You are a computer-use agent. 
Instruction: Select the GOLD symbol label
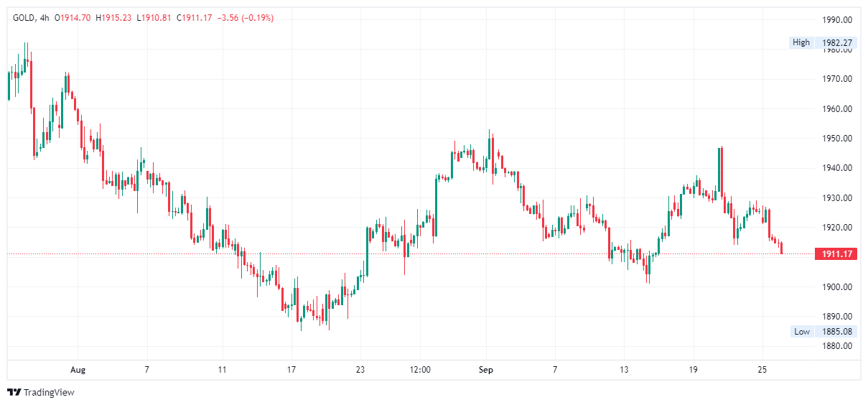click(x=25, y=18)
